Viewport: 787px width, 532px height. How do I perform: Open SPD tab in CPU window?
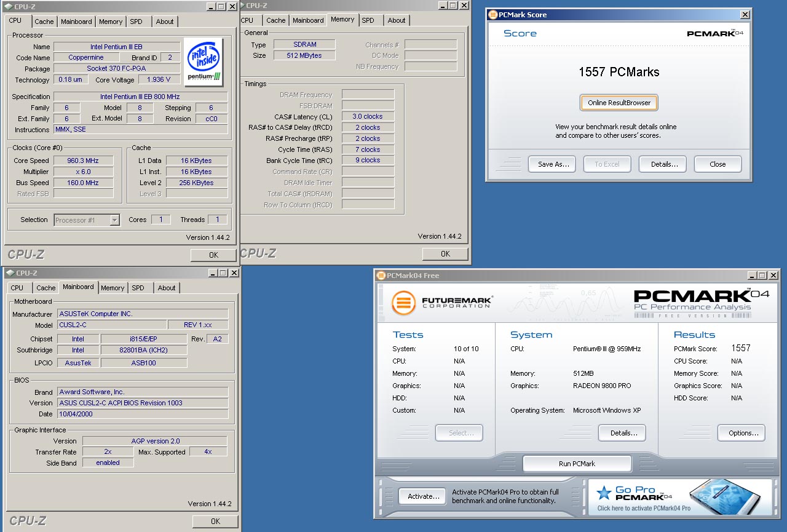136,22
